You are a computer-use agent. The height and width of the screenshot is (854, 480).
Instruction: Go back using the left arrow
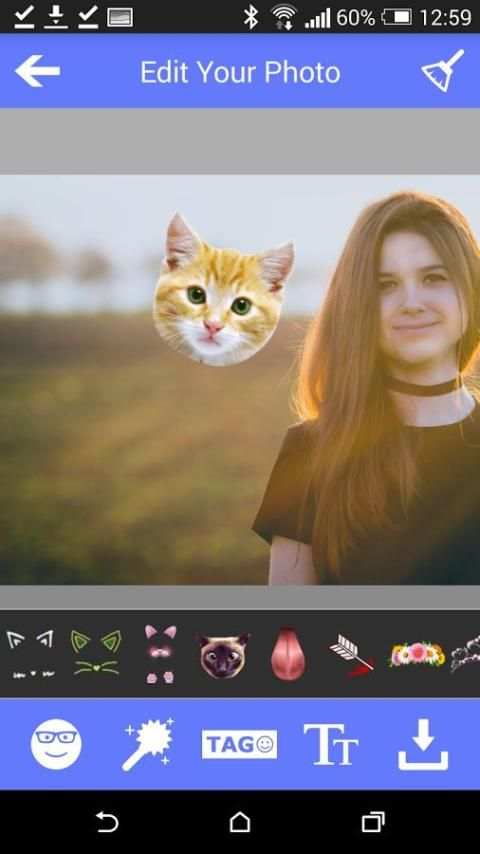[38, 71]
